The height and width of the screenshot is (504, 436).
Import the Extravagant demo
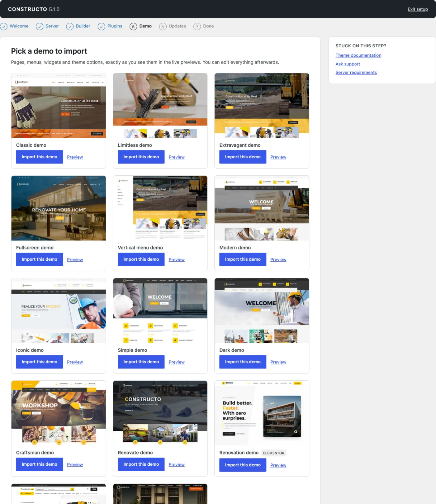243,157
